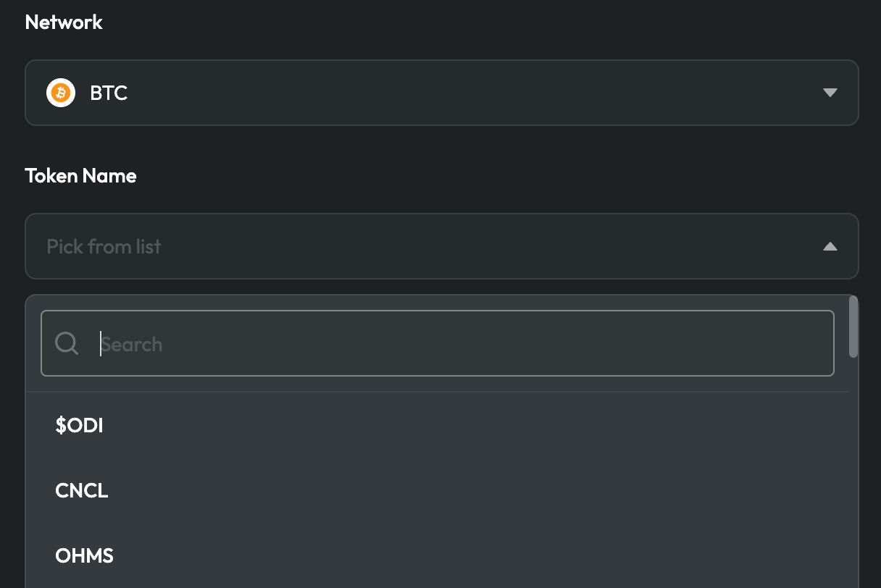Expand the Network dropdown arrow
This screenshot has width=881, height=588.
point(830,93)
